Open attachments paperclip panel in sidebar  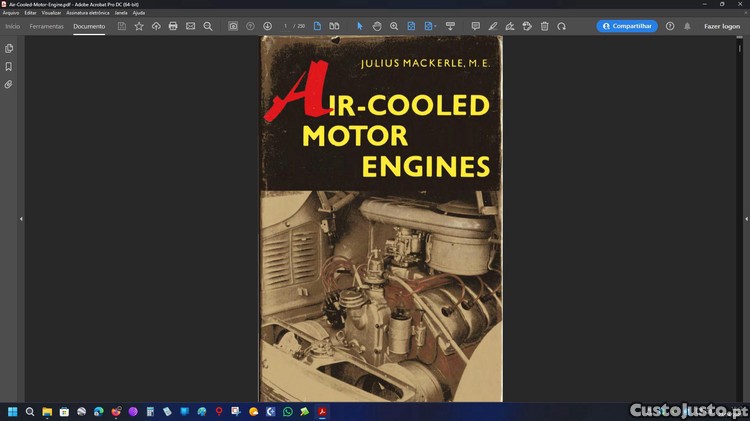(9, 85)
